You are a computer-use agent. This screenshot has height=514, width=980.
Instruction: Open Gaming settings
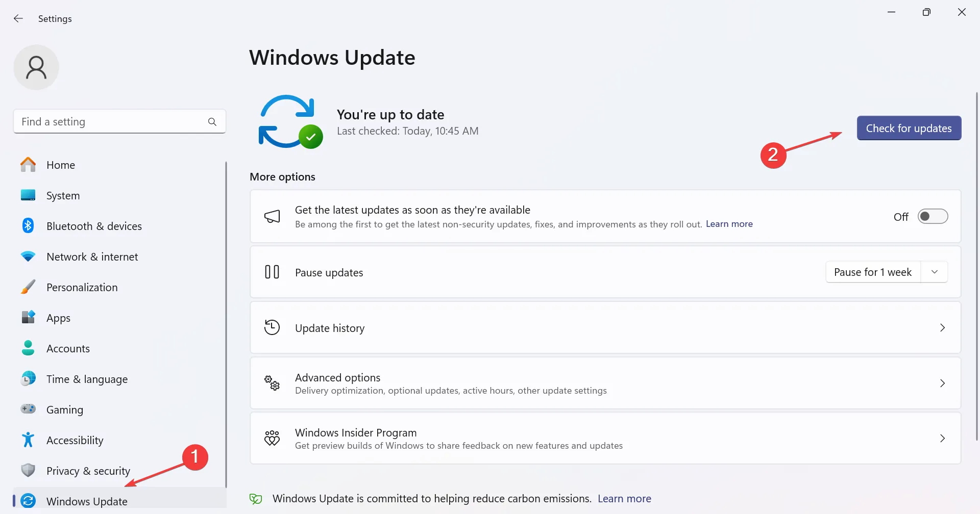tap(119, 409)
